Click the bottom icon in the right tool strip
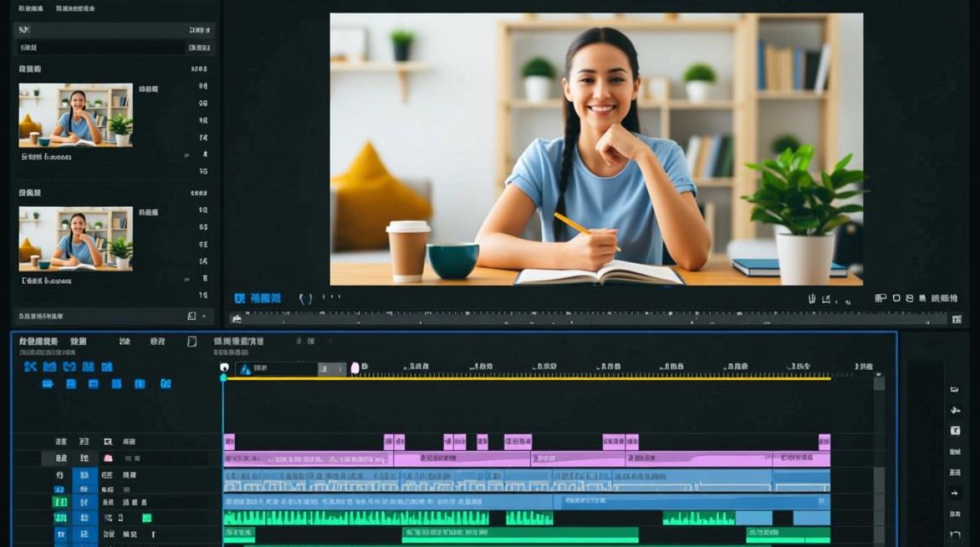980x547 pixels. tap(955, 535)
